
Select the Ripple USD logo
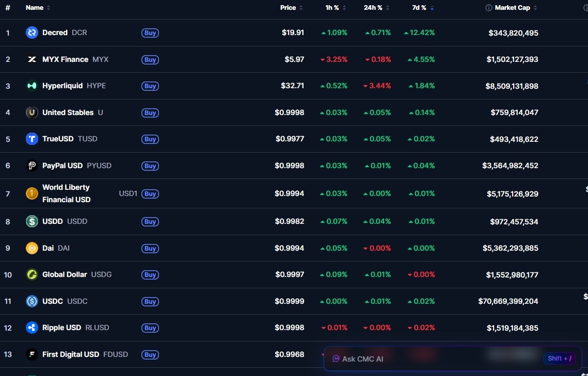point(31,327)
